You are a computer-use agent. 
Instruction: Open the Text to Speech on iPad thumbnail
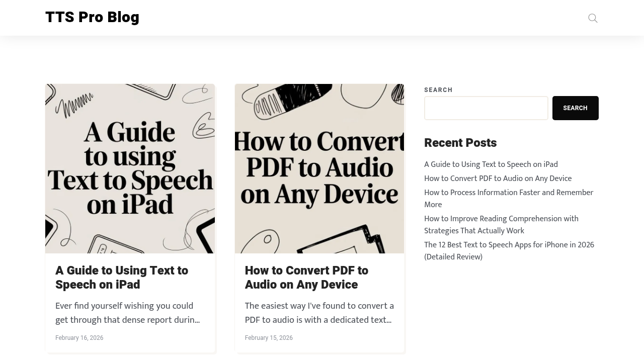coord(130,168)
